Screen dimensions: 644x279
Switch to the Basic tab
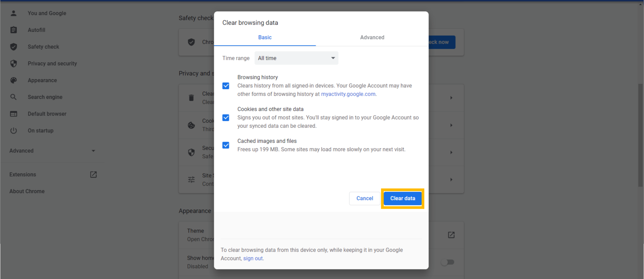point(265,37)
